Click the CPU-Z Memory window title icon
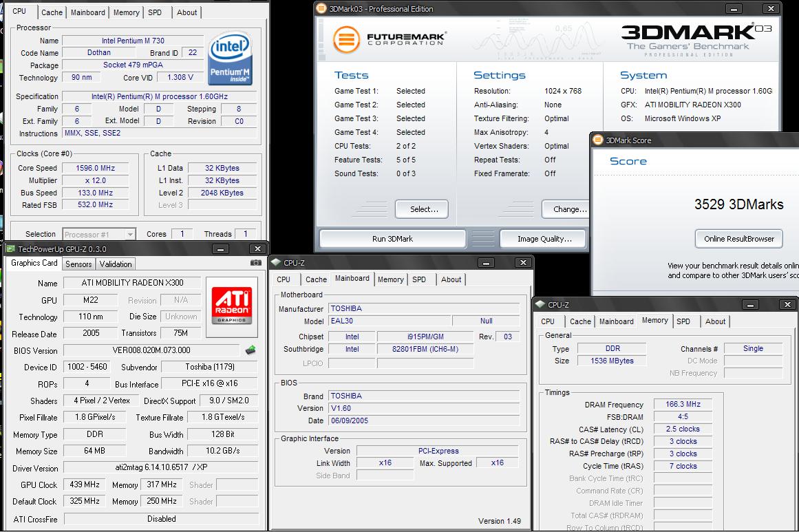The width and height of the screenshot is (799, 532). (540, 304)
